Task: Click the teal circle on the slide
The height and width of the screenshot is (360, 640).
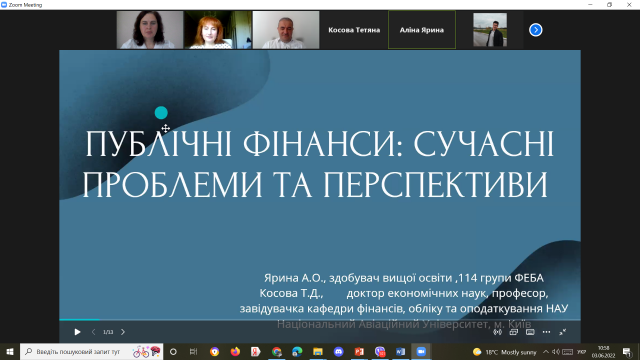Action: pos(161,113)
